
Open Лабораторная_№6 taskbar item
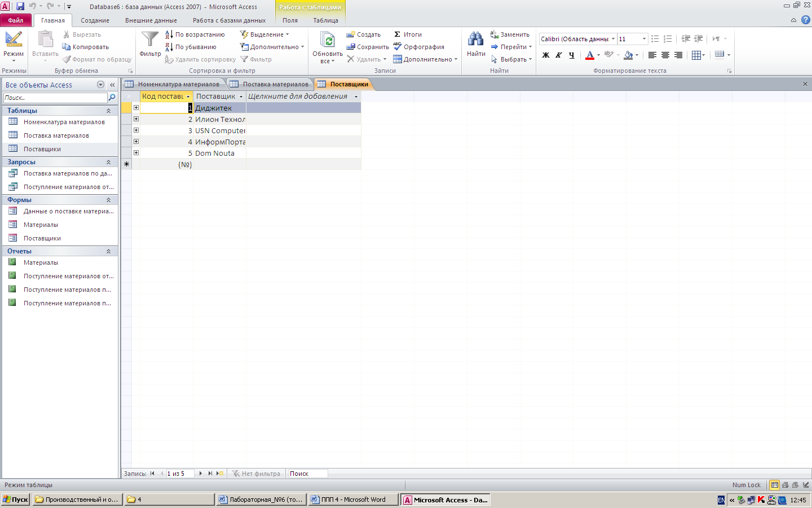pos(262,500)
